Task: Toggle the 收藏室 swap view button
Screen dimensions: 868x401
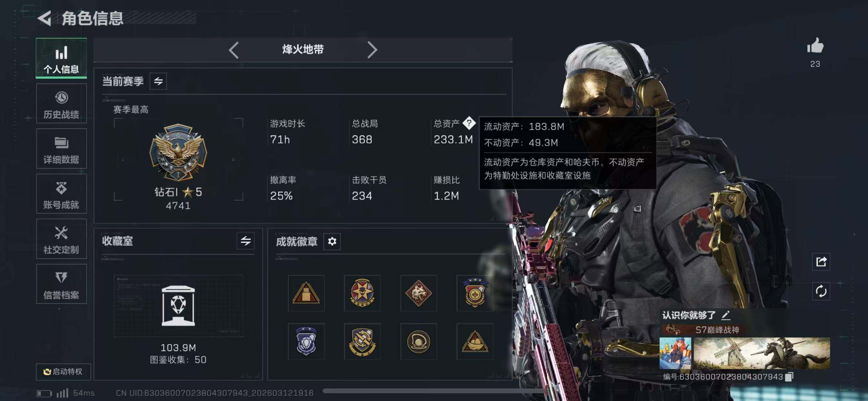Action: pyautogui.click(x=245, y=241)
